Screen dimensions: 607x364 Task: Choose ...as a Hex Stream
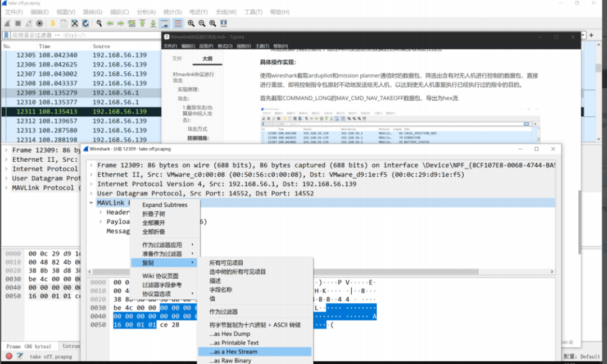pos(255,352)
